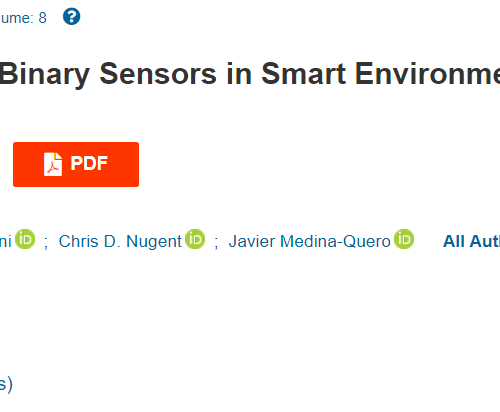Screen dimensions: 500x412
Task: Click the white 'PDF' label text
Action: click(89, 163)
